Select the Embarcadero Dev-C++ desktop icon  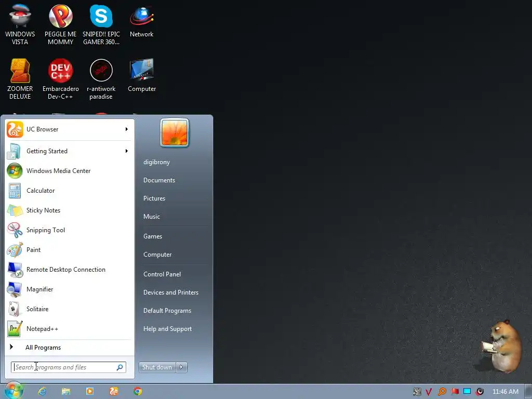[x=60, y=79]
